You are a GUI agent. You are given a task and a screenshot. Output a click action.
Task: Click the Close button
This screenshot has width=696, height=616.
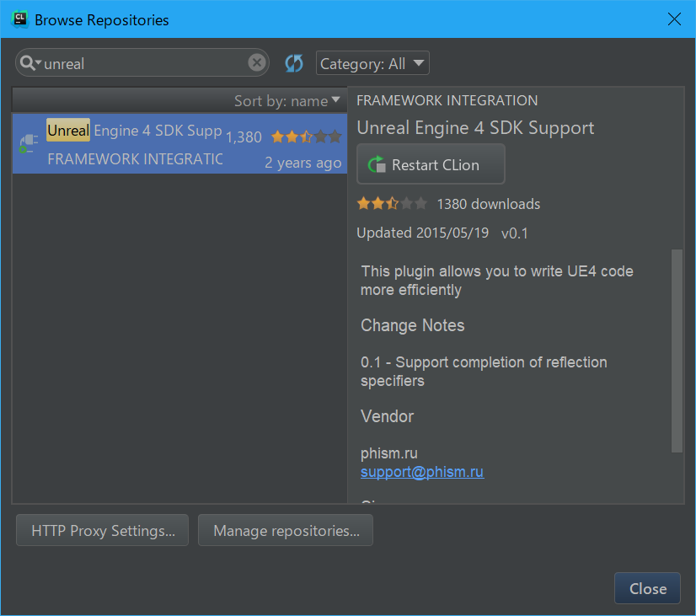click(x=647, y=588)
